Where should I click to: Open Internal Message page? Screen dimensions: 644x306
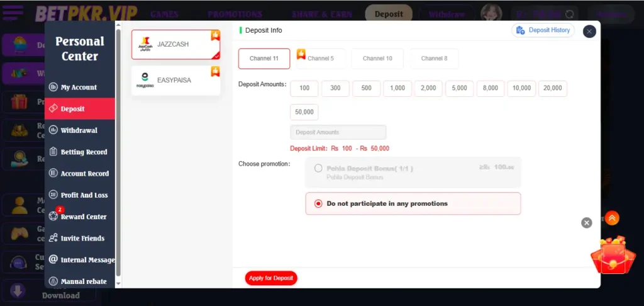80,259
